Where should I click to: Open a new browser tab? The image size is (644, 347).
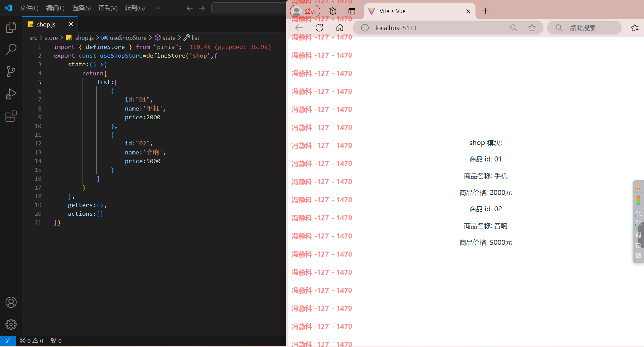[485, 11]
